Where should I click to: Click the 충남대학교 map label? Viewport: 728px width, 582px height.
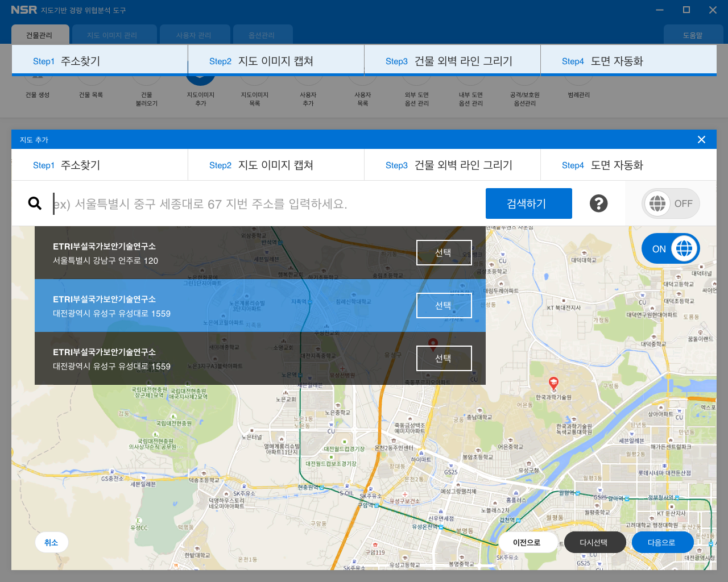point(479,417)
